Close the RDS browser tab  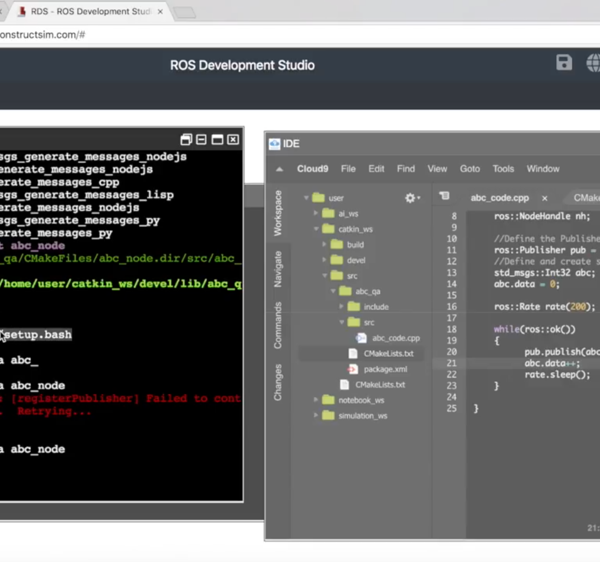pos(160,11)
